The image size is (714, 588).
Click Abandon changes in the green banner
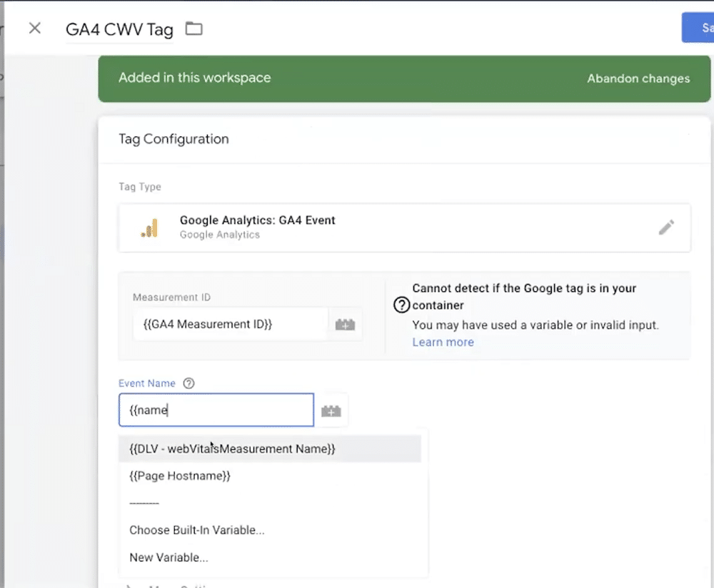point(638,78)
